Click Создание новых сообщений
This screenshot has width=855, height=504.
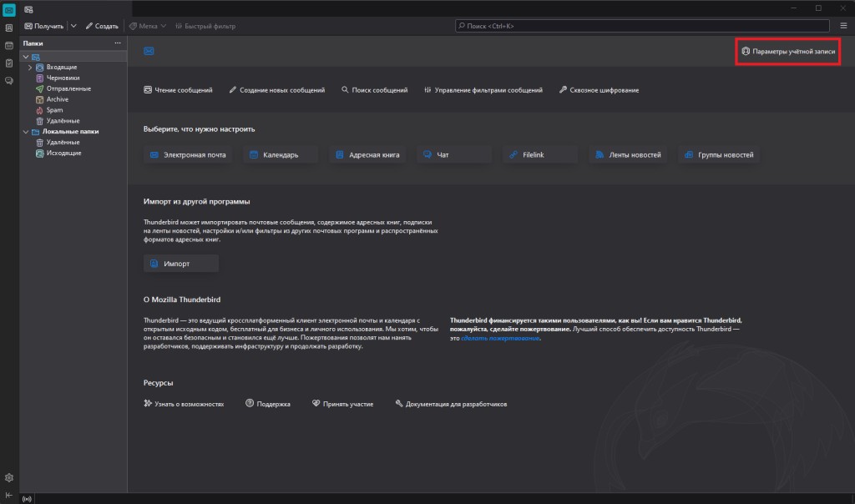(x=277, y=90)
